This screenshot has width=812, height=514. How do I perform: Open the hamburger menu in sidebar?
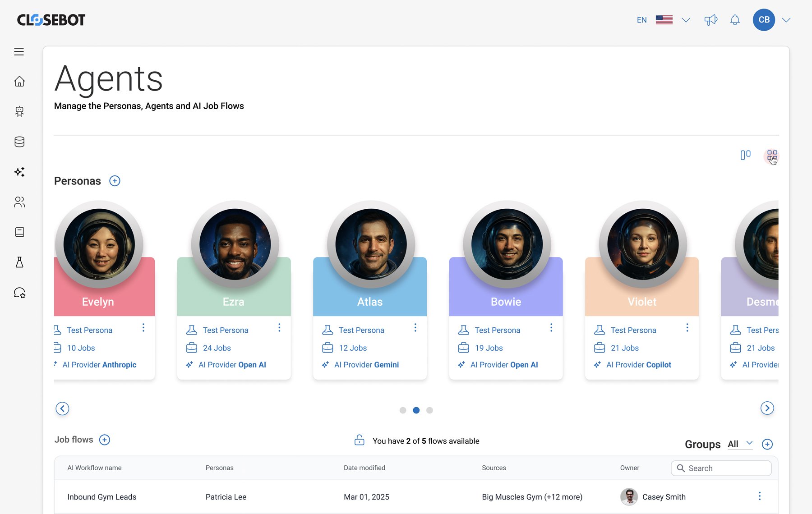pyautogui.click(x=19, y=52)
